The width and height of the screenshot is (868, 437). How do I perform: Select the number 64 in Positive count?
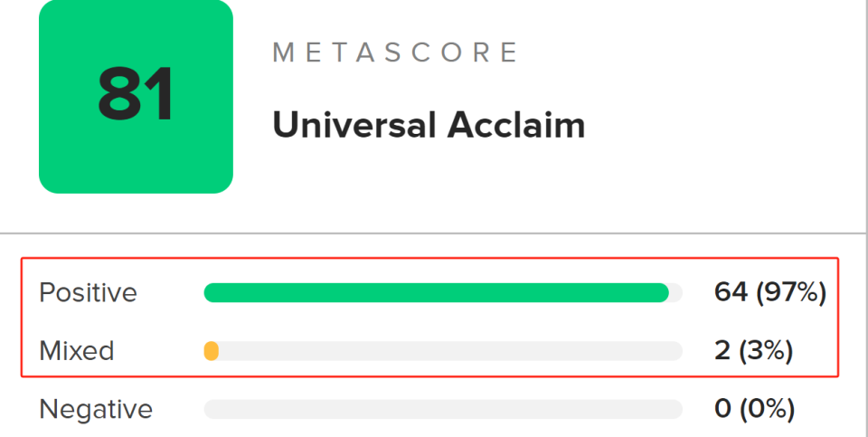pos(731,292)
